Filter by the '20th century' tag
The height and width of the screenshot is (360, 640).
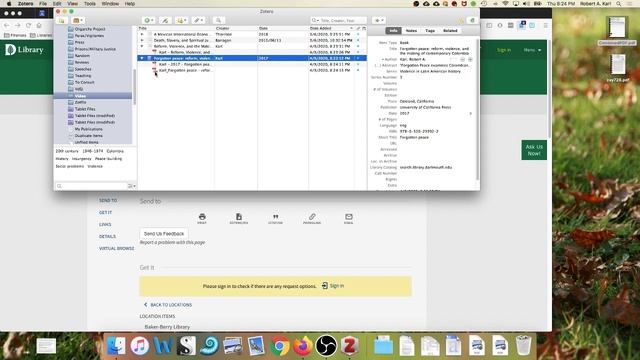[67, 151]
